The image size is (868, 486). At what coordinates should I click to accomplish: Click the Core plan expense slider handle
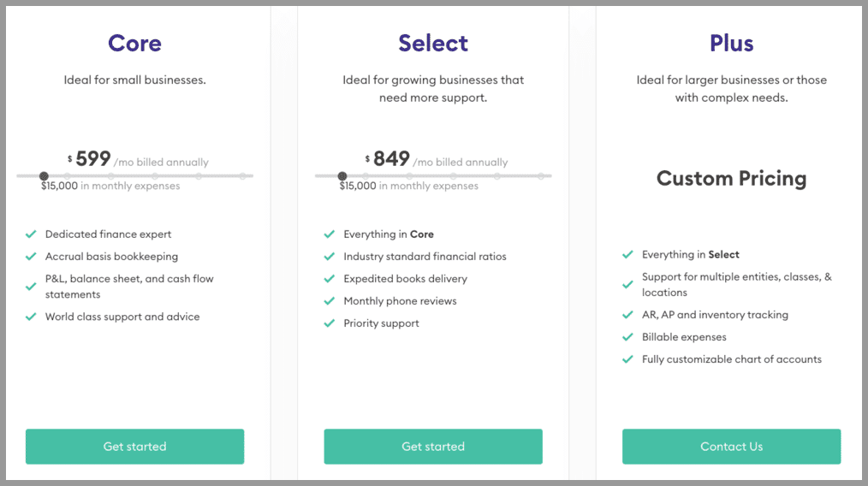44,176
